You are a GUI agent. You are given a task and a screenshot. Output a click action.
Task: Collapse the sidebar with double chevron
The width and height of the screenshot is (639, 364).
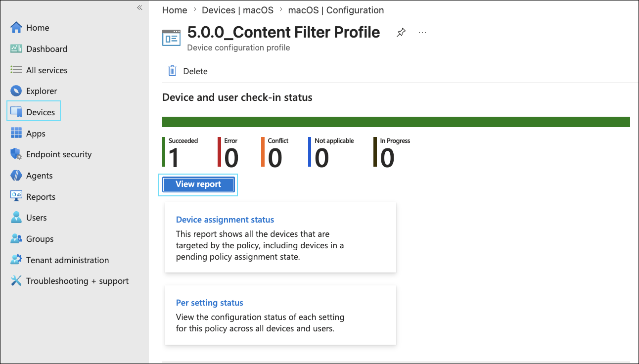pos(139,7)
